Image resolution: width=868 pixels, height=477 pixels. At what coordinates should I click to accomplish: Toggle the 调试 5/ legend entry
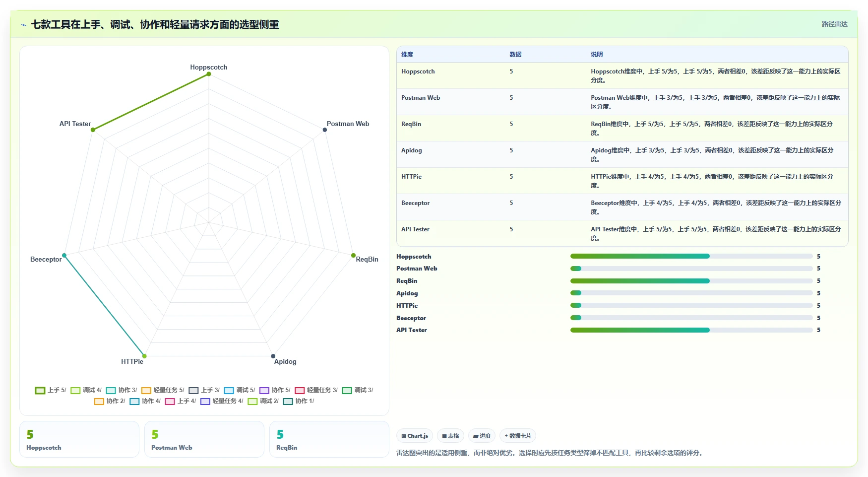tap(240, 390)
